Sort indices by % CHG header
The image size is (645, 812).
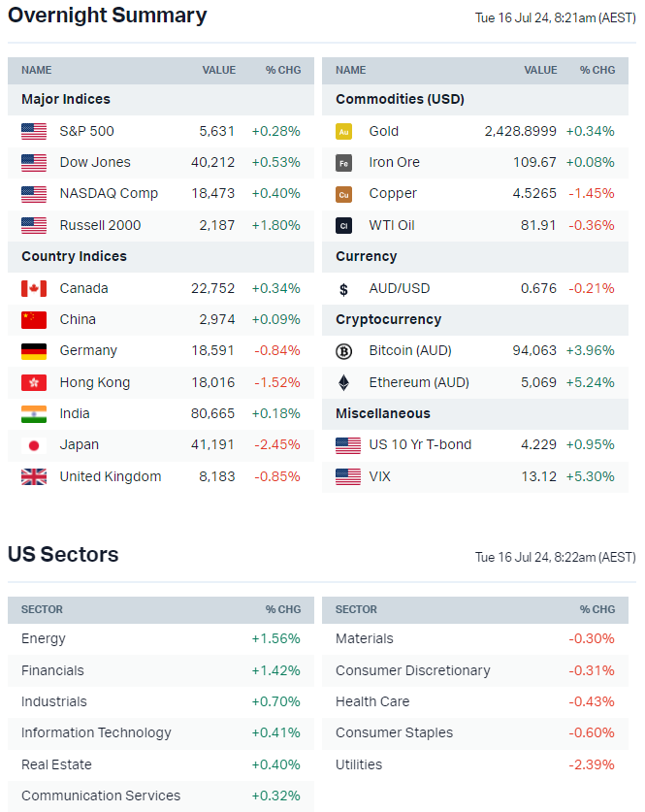[x=283, y=70]
